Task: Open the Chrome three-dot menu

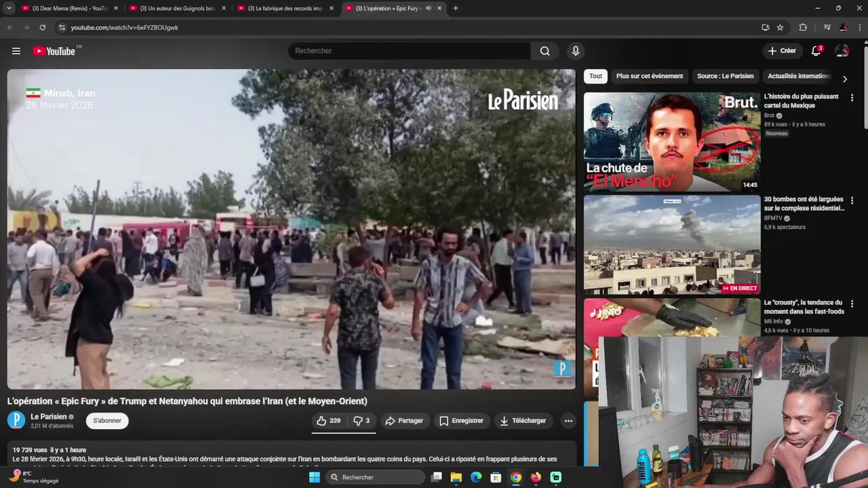Action: (x=859, y=28)
